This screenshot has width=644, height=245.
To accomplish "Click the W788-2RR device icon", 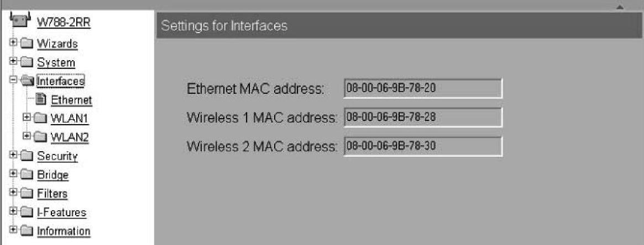I will click(18, 19).
